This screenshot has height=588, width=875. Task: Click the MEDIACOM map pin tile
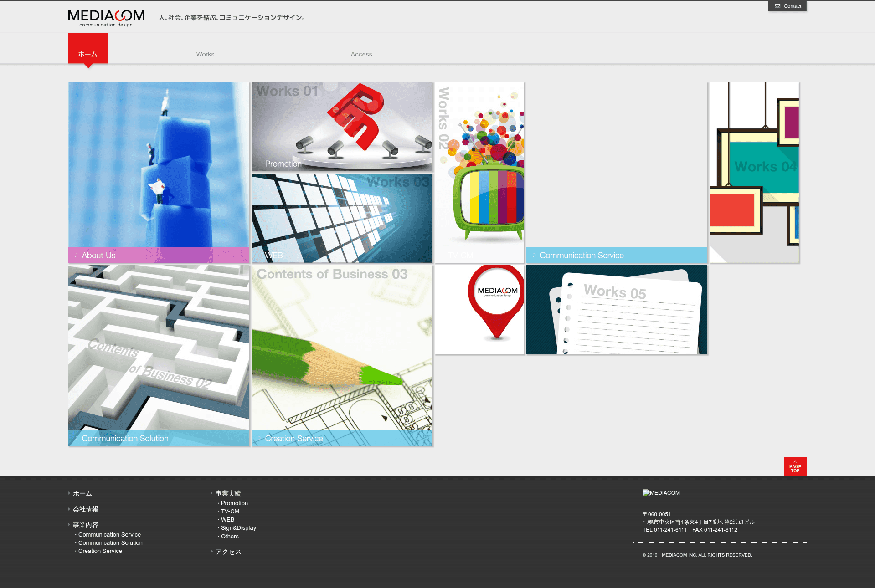tap(479, 310)
